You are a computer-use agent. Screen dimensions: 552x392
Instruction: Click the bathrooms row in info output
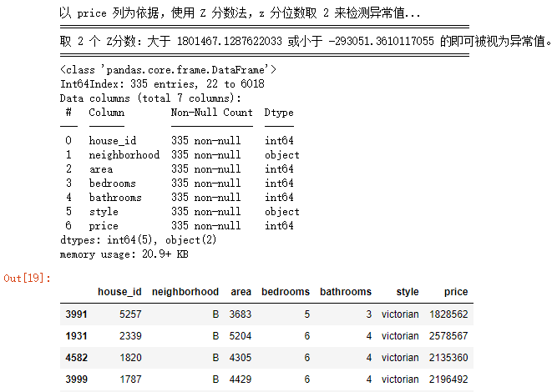pos(180,197)
